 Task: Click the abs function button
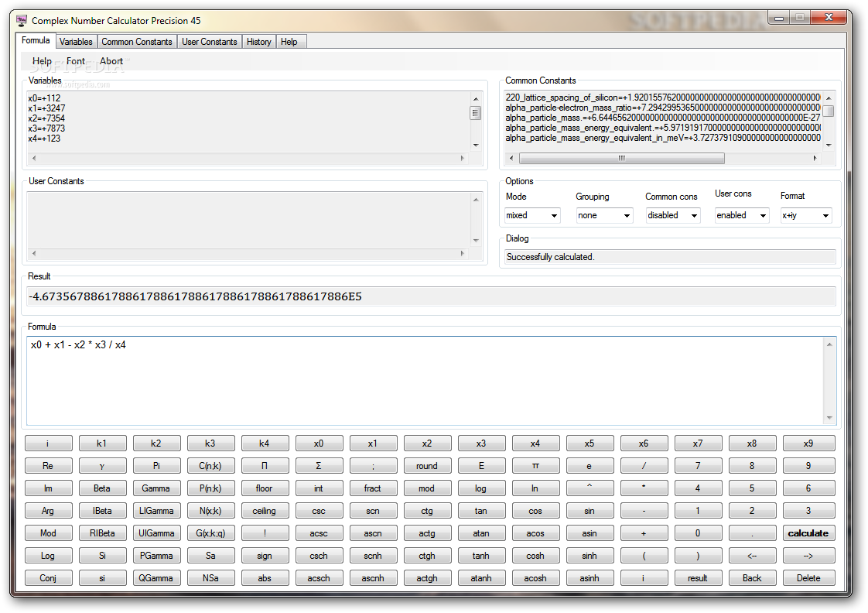(264, 578)
